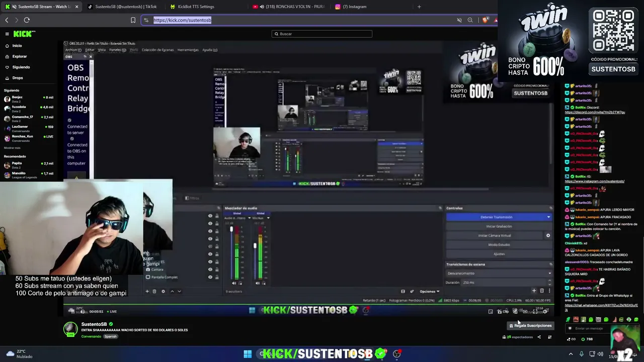The height and width of the screenshot is (362, 644).
Task: Mute the Mic/Aux channel in OBS mixer
Action: pos(257,283)
